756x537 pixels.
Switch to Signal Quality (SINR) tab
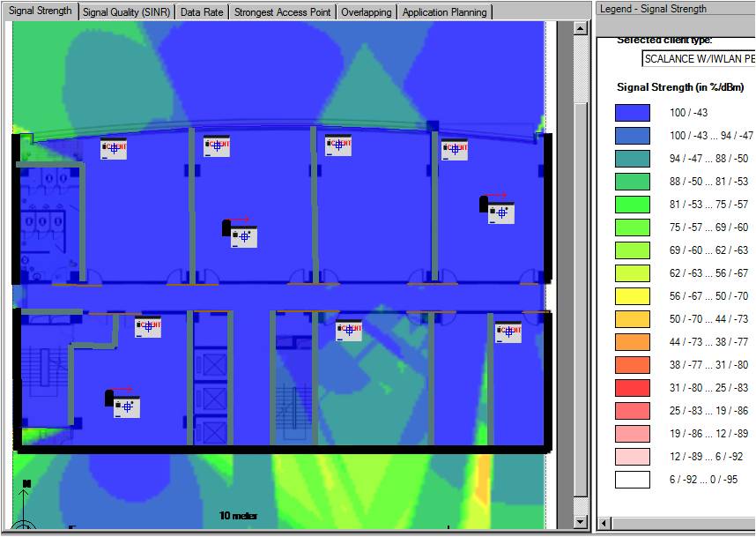coord(126,12)
